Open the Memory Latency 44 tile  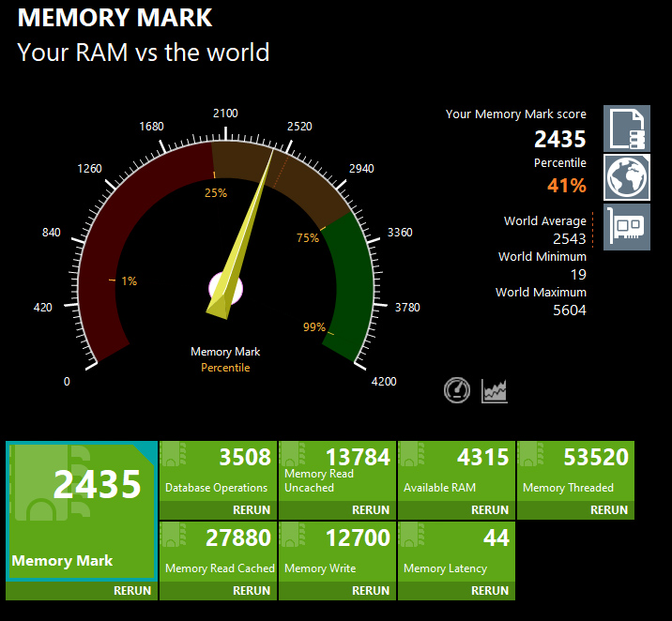[456, 552]
